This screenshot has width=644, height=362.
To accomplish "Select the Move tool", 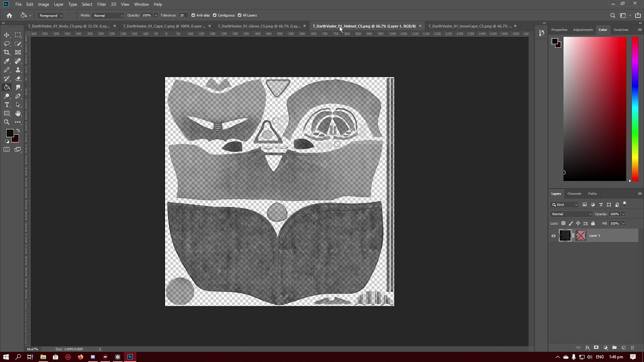I will 7,35.
